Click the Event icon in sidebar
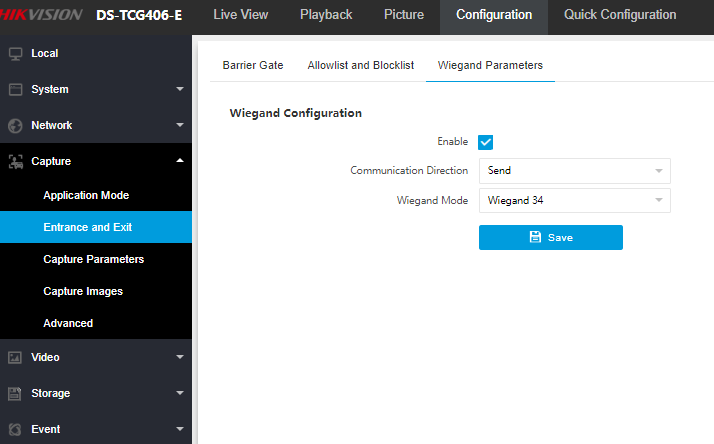This screenshot has width=714, height=444. click(15, 429)
